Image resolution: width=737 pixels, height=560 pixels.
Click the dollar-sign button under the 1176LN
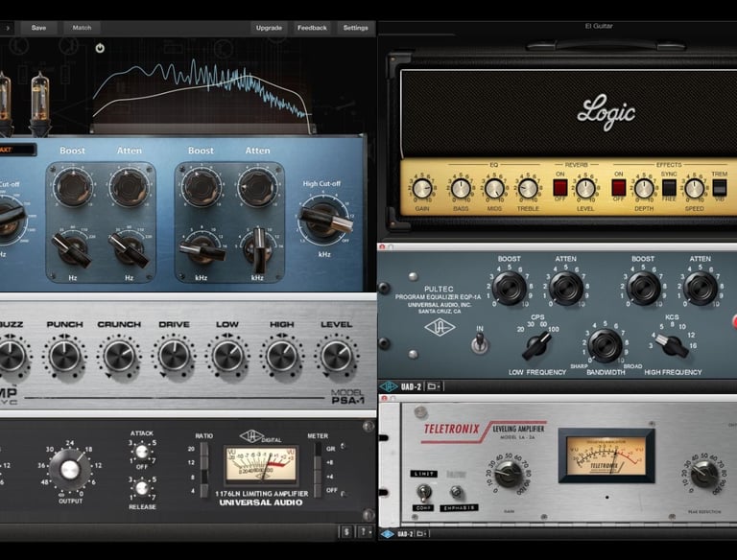pyautogui.click(x=346, y=532)
